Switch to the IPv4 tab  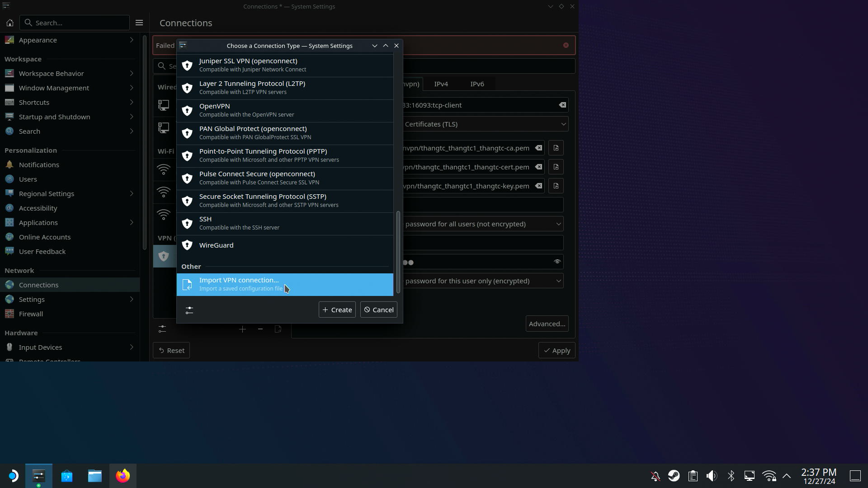pos(441,84)
